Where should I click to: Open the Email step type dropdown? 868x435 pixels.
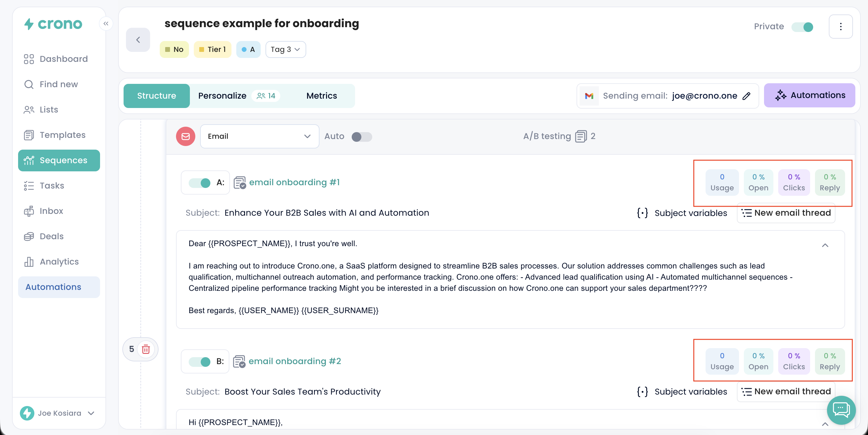coord(259,136)
